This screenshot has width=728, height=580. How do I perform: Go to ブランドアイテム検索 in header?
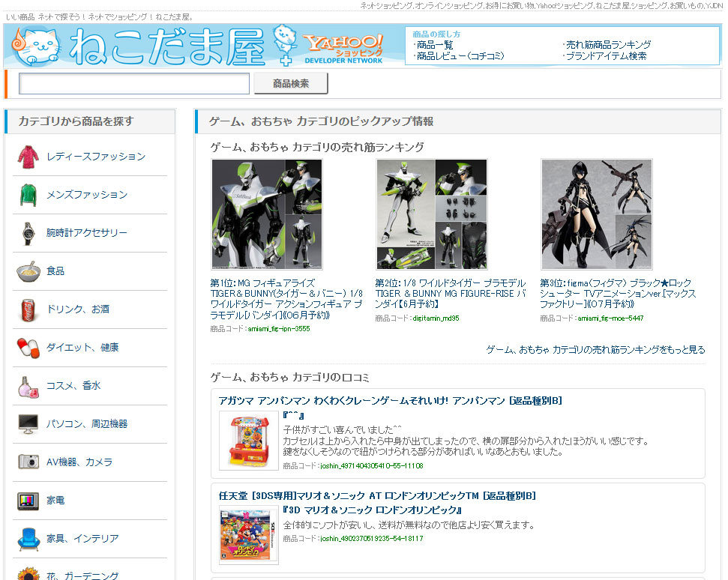[606, 56]
